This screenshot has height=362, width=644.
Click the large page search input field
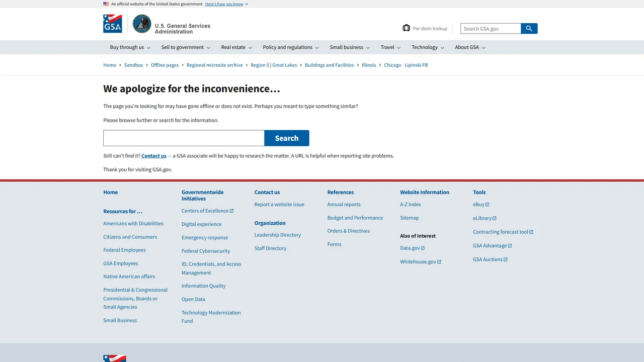[x=184, y=138]
